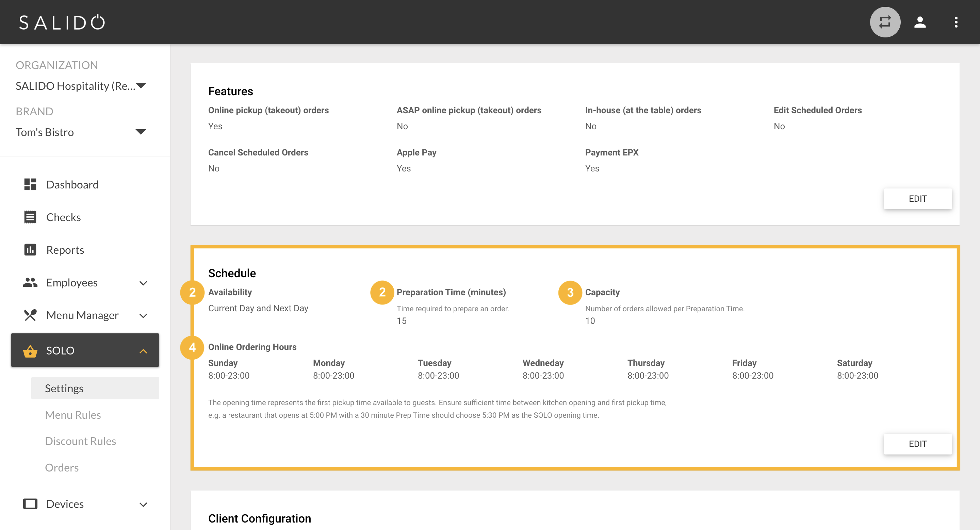Click the Employees people icon
Image resolution: width=980 pixels, height=530 pixels.
pos(30,282)
